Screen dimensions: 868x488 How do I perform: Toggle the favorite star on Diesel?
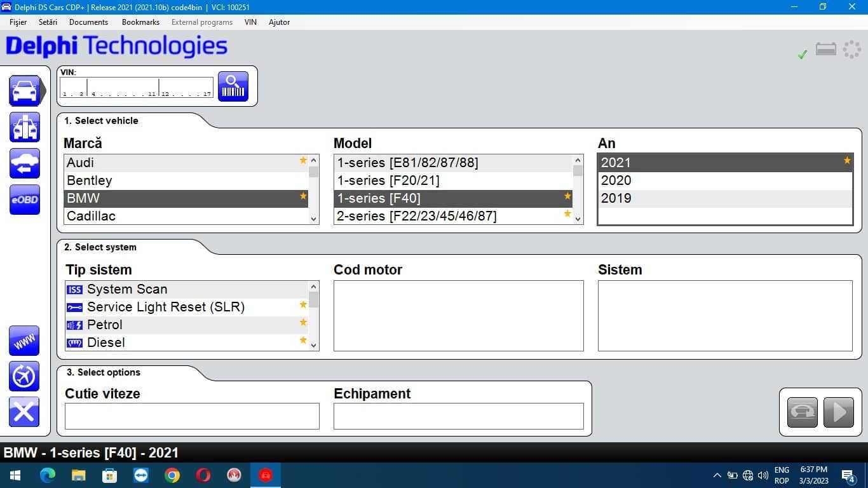303,340
